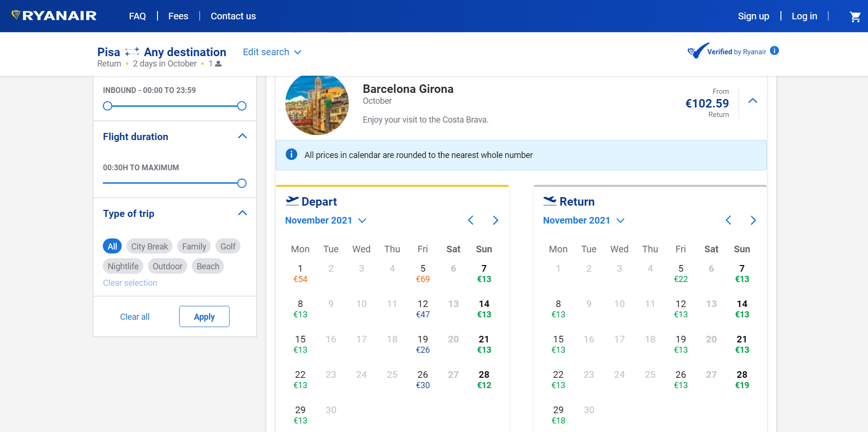Toggle the Outdoor trip type
868x432 pixels.
click(167, 266)
